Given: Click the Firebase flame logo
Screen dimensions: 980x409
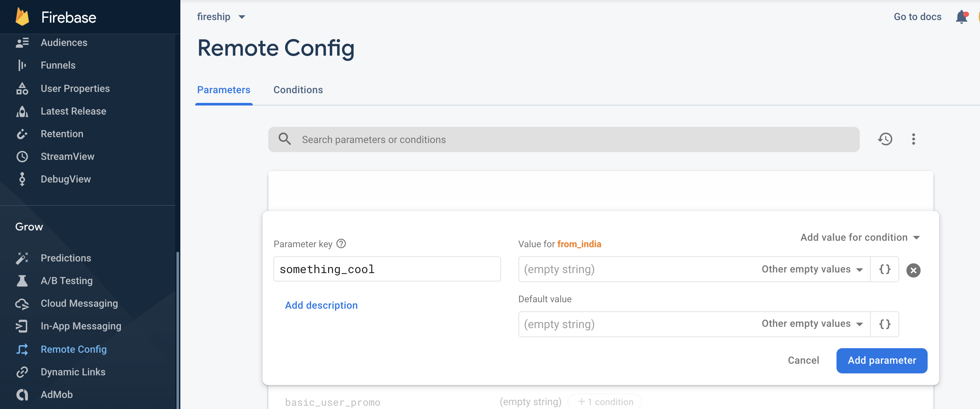Looking at the screenshot, I should (22, 17).
